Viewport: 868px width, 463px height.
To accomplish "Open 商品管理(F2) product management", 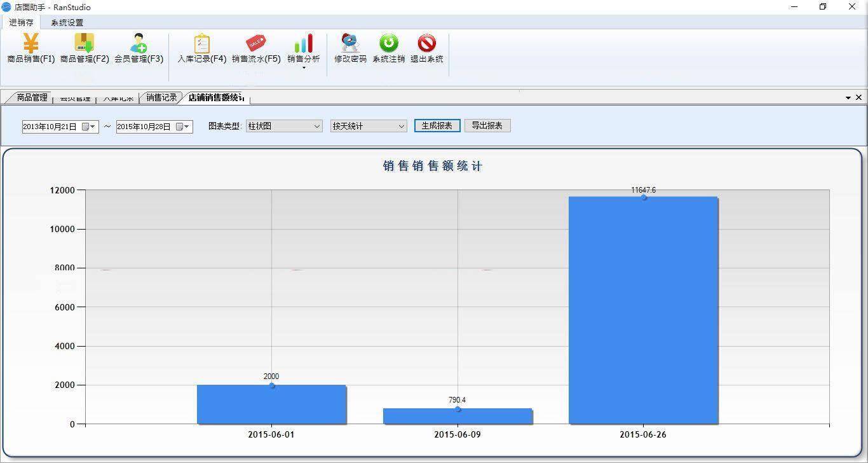I will (85, 48).
